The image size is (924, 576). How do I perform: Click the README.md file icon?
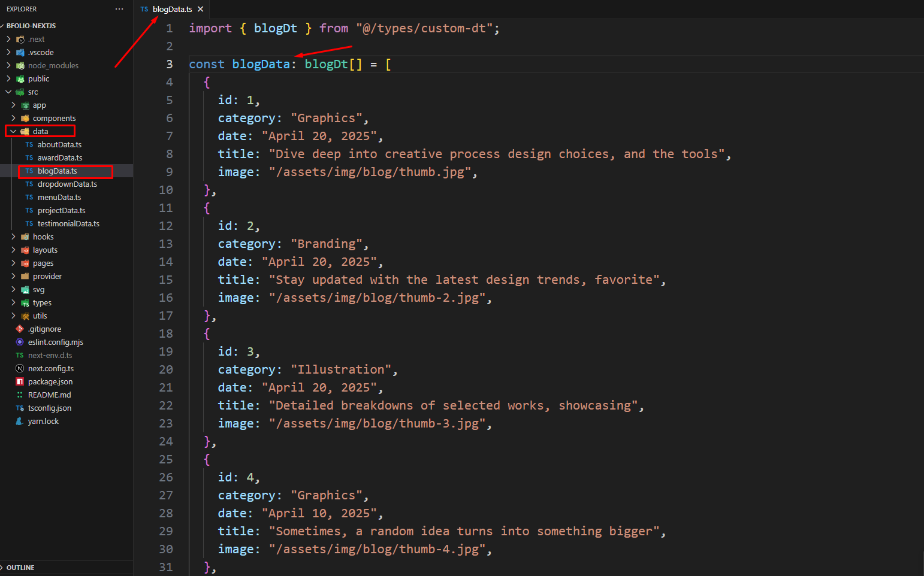click(20, 395)
